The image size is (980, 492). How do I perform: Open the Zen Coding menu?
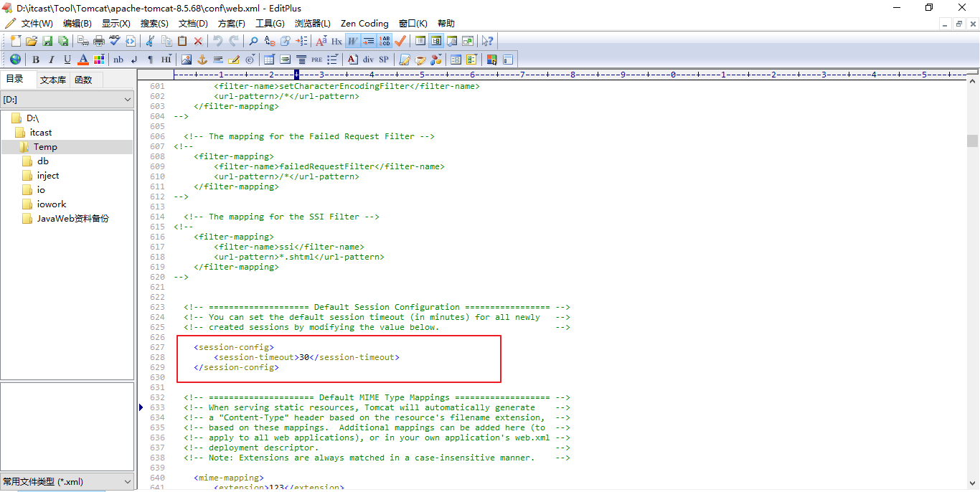click(364, 24)
